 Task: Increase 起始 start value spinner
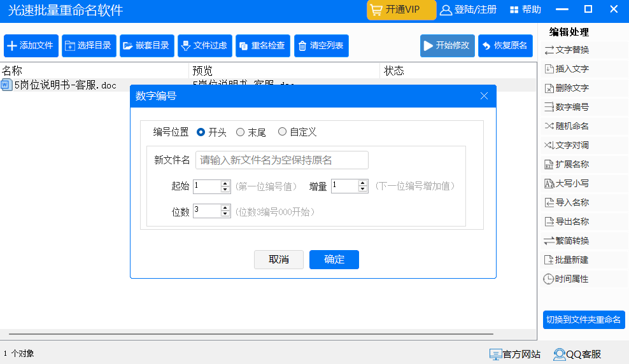coord(225,184)
